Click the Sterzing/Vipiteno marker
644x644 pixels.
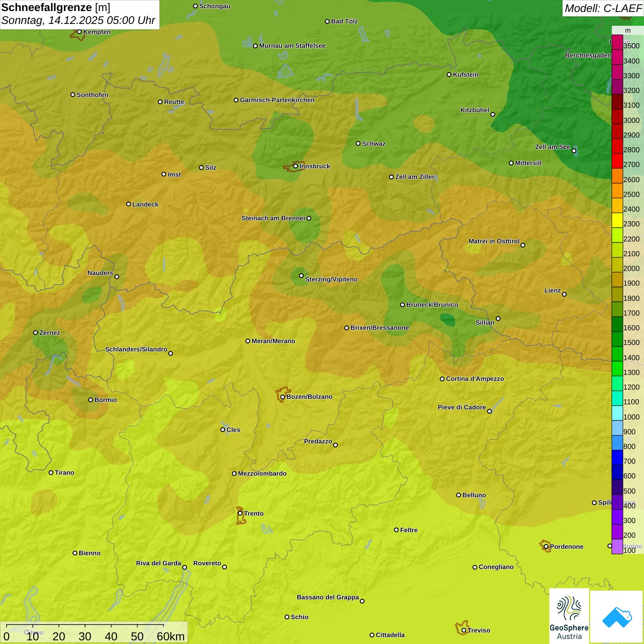pos(301,276)
